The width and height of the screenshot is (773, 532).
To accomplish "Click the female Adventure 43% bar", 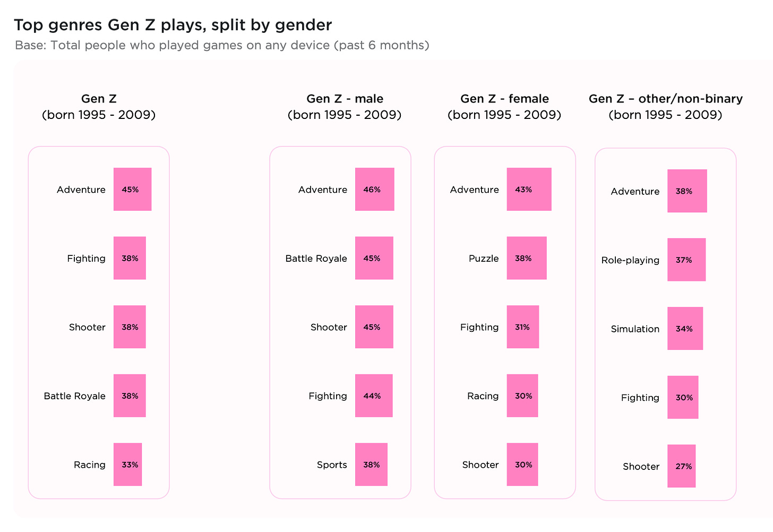I will [529, 190].
